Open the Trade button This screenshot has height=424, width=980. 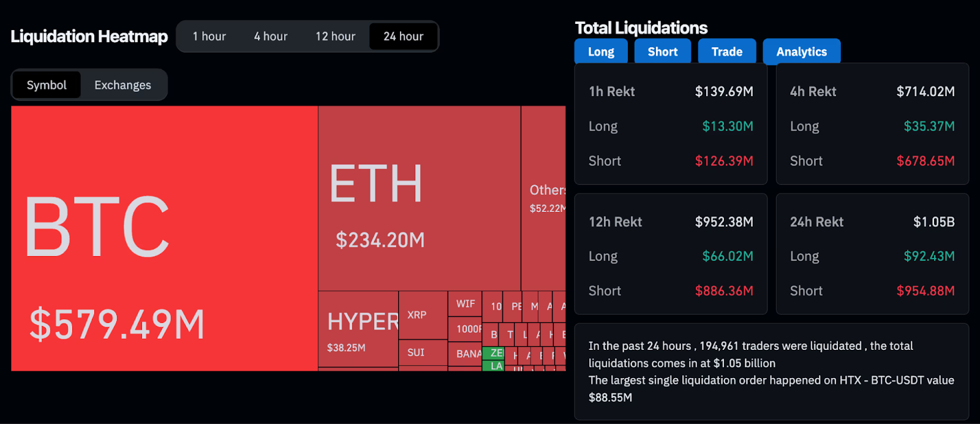(726, 52)
